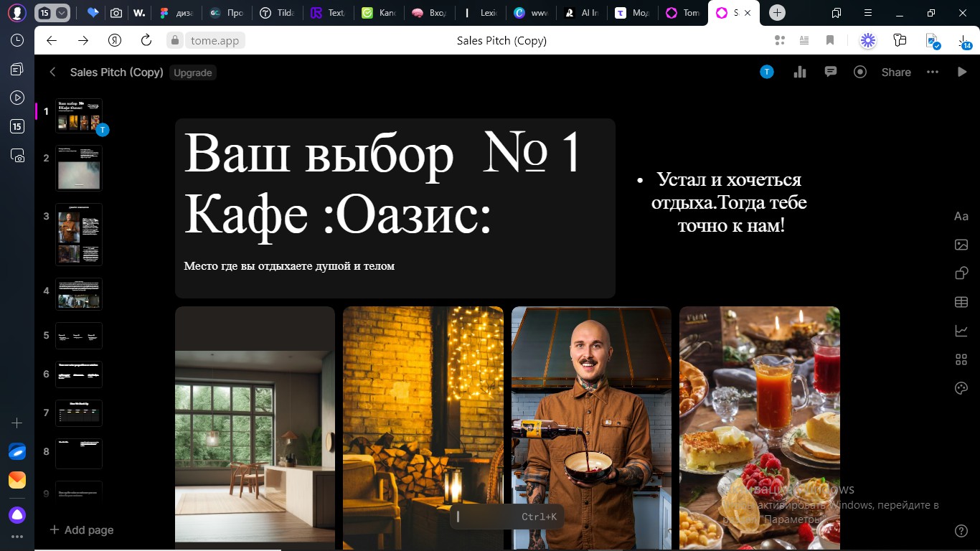Open the shapes tool in right panel
The image size is (980, 551).
point(961,273)
